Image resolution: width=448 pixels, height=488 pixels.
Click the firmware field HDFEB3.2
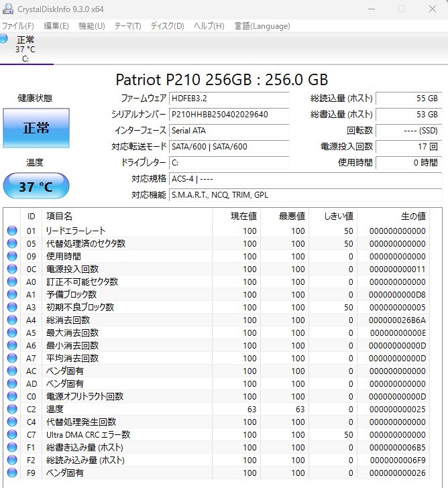[229, 99]
